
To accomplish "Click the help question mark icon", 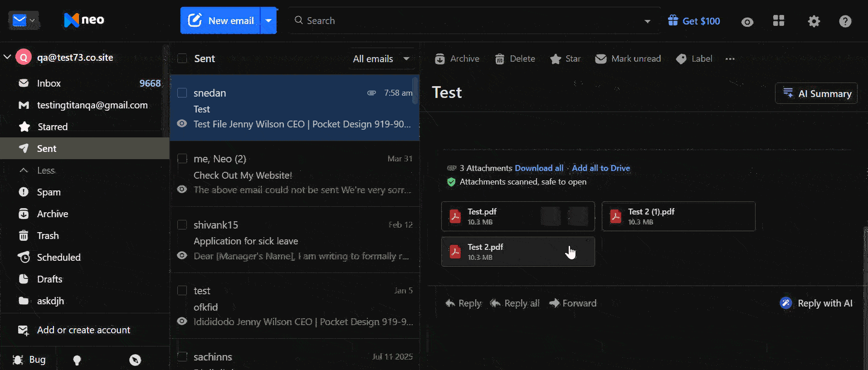I will click(x=845, y=21).
